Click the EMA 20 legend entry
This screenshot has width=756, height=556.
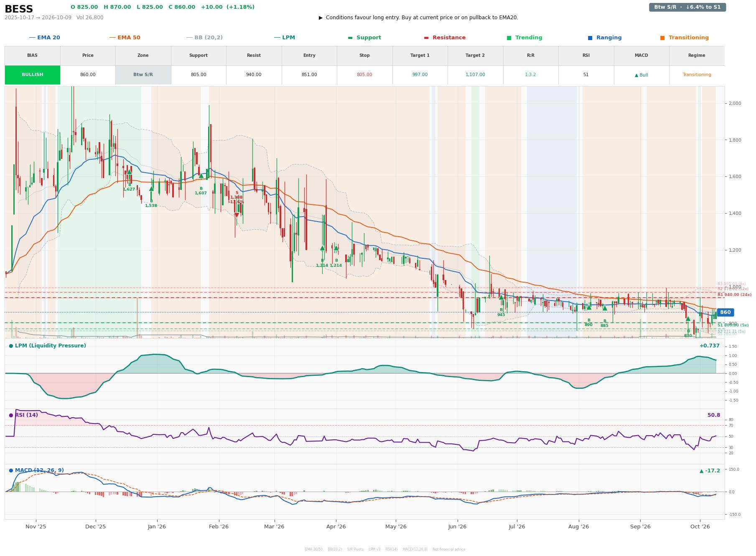44,38
